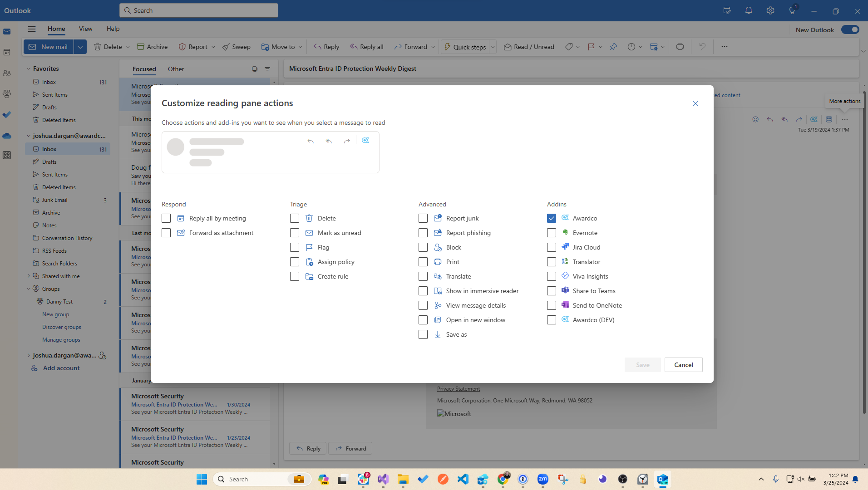This screenshot has width=868, height=490.
Task: Click the Pin message icon
Action: tap(613, 47)
